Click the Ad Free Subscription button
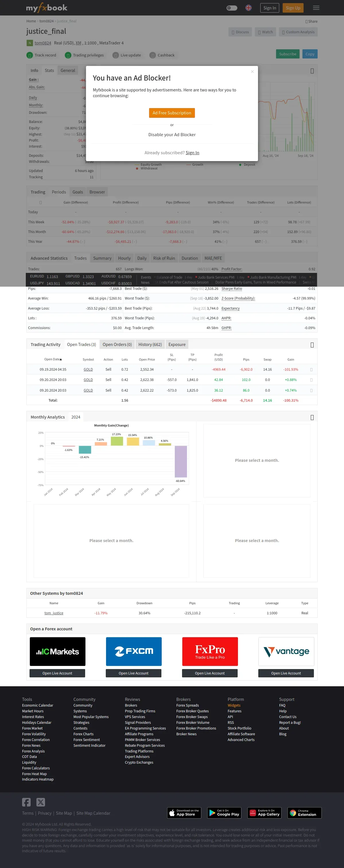Screen dimensions: 344x868 click(172, 113)
